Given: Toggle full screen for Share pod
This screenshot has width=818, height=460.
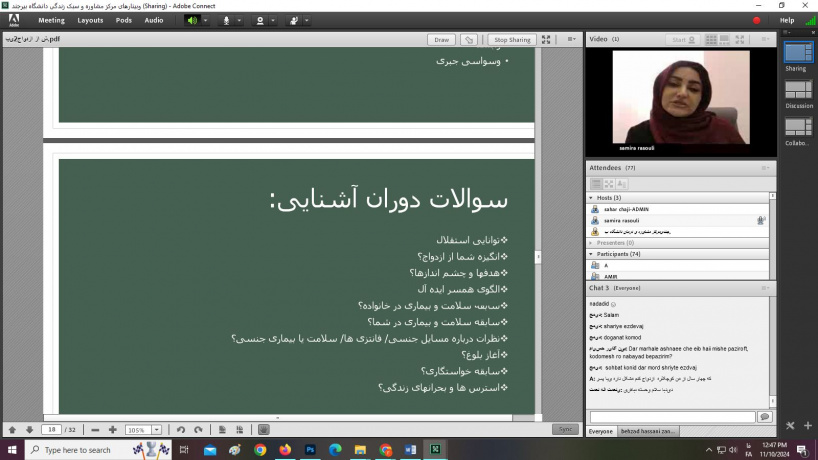Looking at the screenshot, I should pos(546,40).
